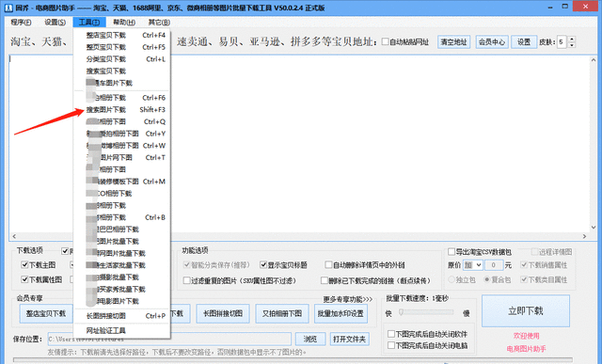Enable 自动删除详情页中的外链 checkbox

tap(328, 264)
